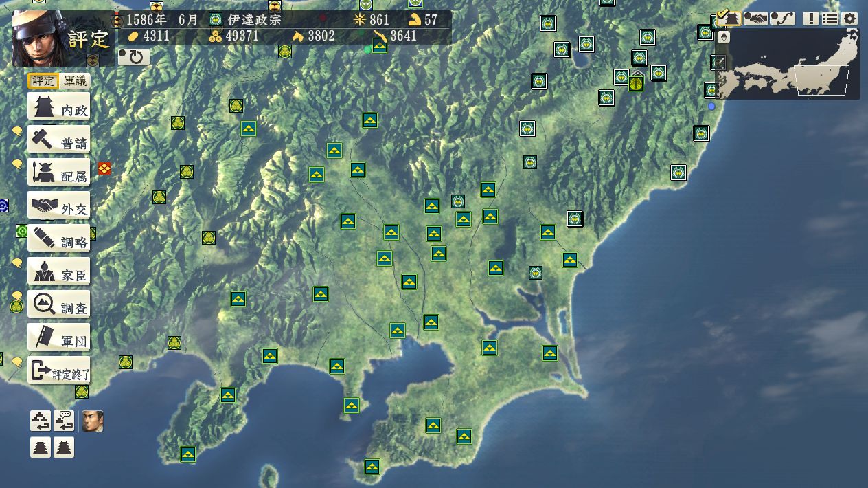This screenshot has width=868, height=488.
Task: Click the left castle button under hierarchy icon
Action: (41, 447)
